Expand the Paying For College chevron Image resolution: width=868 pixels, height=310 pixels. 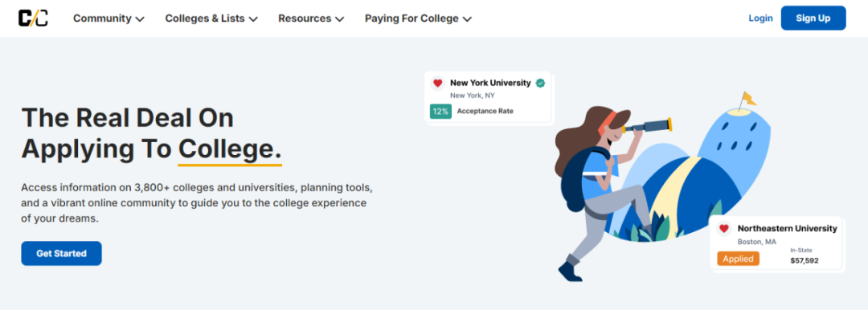[x=467, y=18]
